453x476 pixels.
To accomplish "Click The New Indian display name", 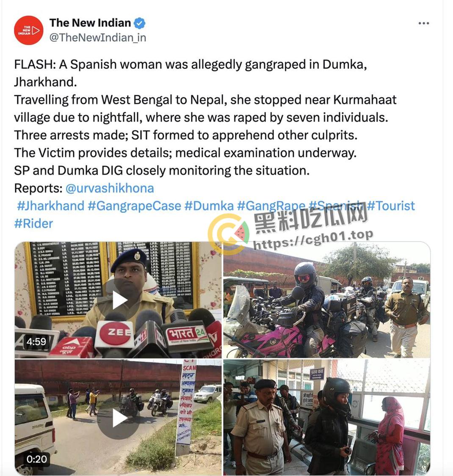I will click(90, 23).
